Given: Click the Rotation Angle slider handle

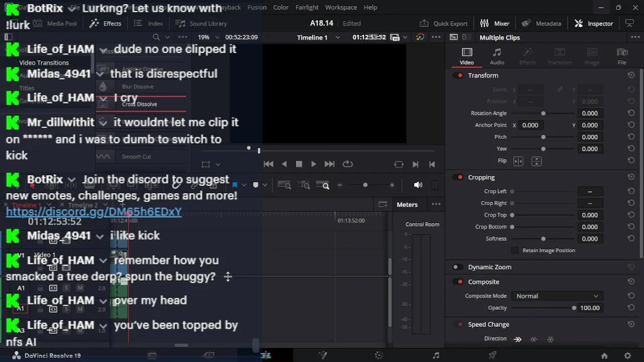Looking at the screenshot, I should [x=543, y=113].
